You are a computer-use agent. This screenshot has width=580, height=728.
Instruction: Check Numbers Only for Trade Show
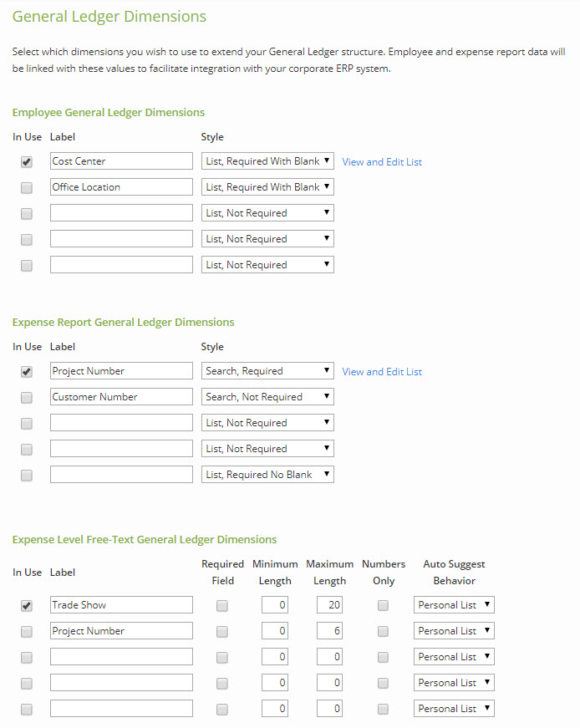[x=383, y=605]
